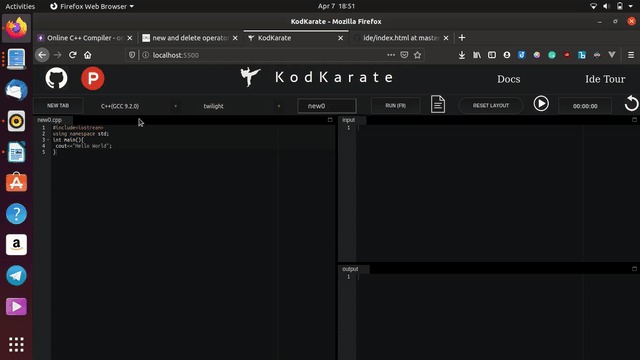Close the ide/index.html tab
The height and width of the screenshot is (360, 640).
[x=446, y=38]
